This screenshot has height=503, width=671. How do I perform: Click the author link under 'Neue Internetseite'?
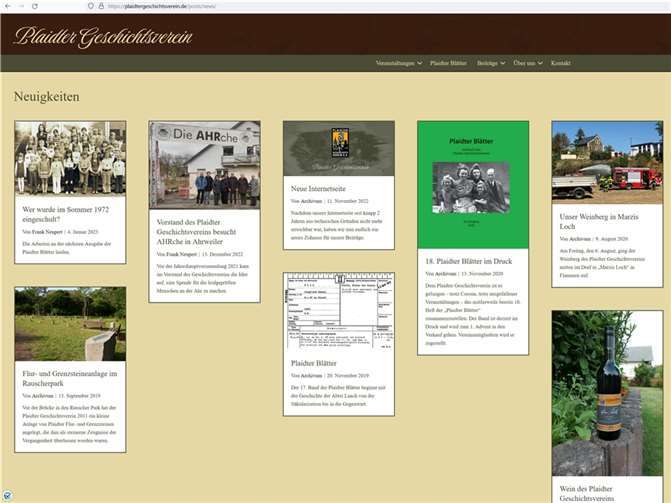311,201
